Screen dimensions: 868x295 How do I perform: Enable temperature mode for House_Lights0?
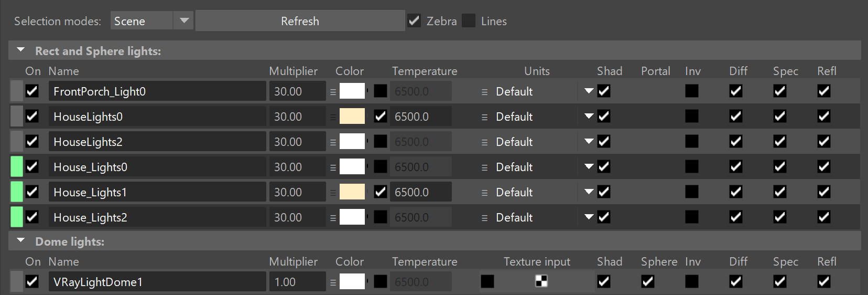[381, 167]
